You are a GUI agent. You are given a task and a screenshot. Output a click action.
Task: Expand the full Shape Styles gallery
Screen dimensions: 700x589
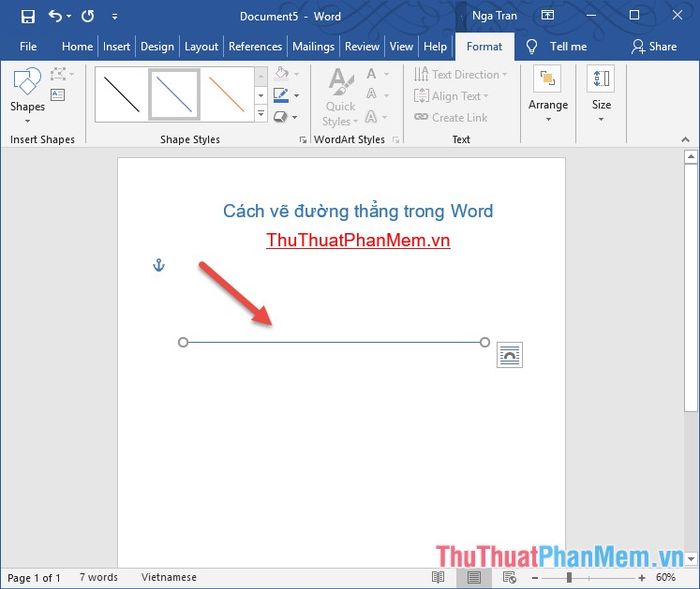click(261, 113)
